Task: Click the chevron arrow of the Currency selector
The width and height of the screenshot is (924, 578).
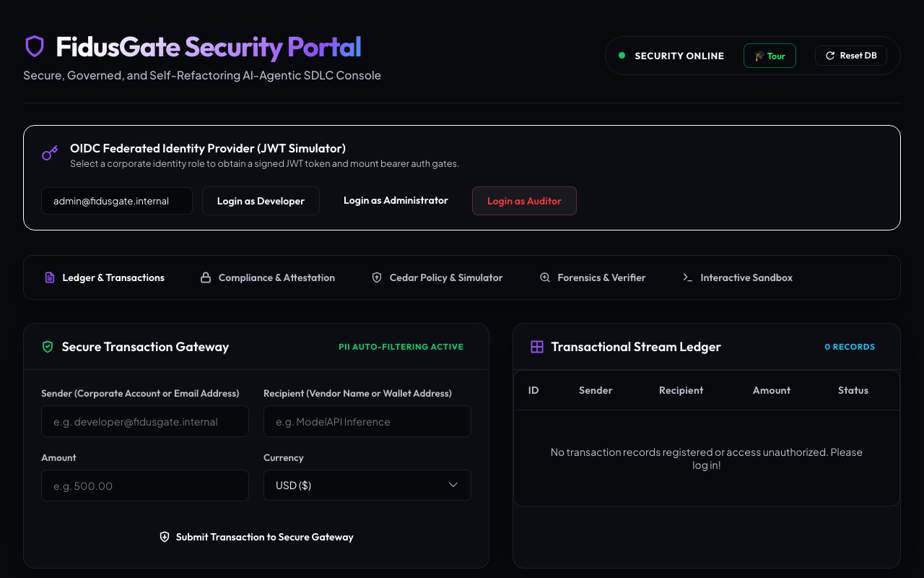Action: click(x=453, y=485)
